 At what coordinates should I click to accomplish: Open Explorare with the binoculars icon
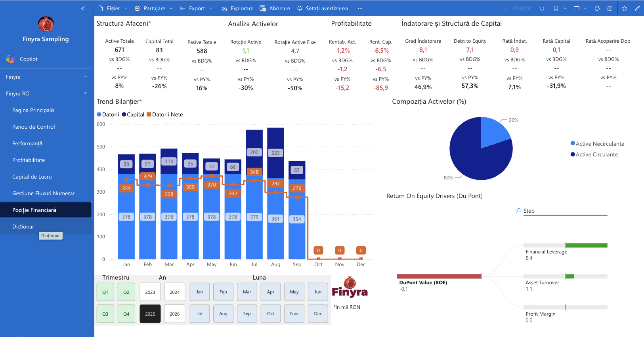click(x=224, y=8)
